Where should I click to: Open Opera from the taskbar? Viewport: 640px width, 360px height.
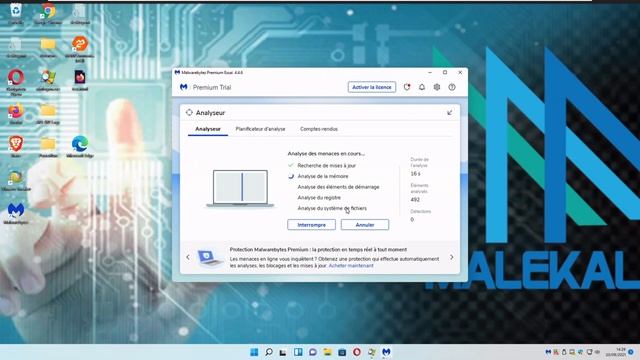click(357, 352)
